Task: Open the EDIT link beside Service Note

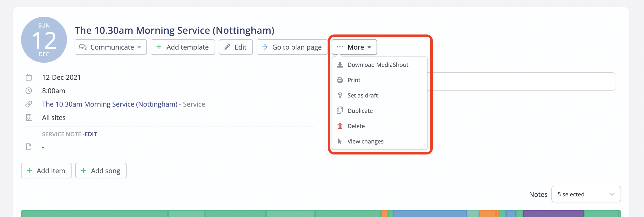Action: (x=91, y=134)
